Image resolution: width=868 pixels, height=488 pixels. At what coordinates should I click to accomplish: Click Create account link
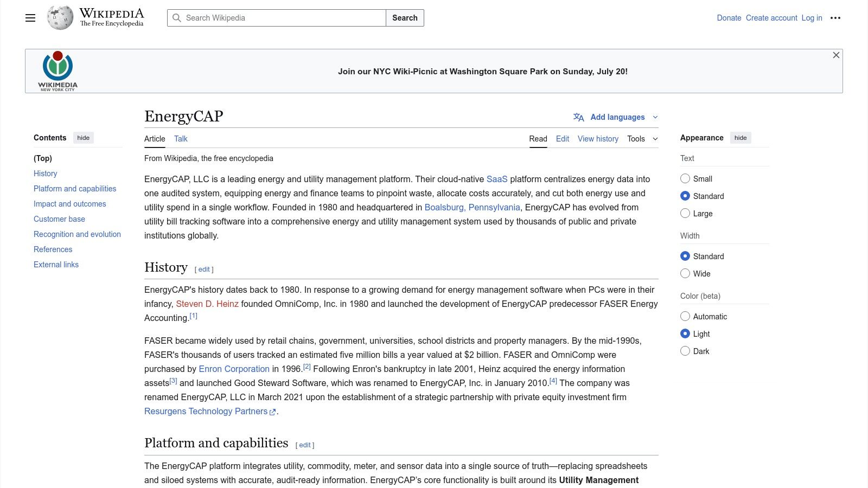tap(771, 18)
